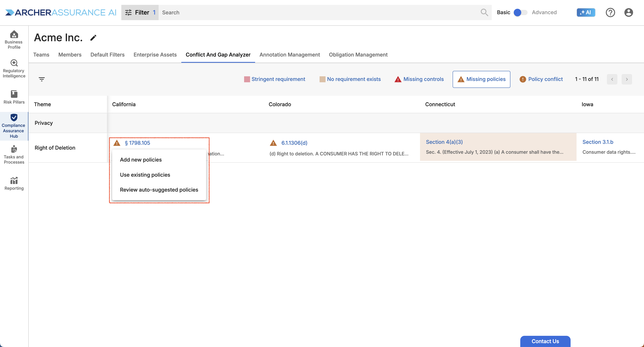
Task: Click the Theme column header
Action: [x=42, y=104]
